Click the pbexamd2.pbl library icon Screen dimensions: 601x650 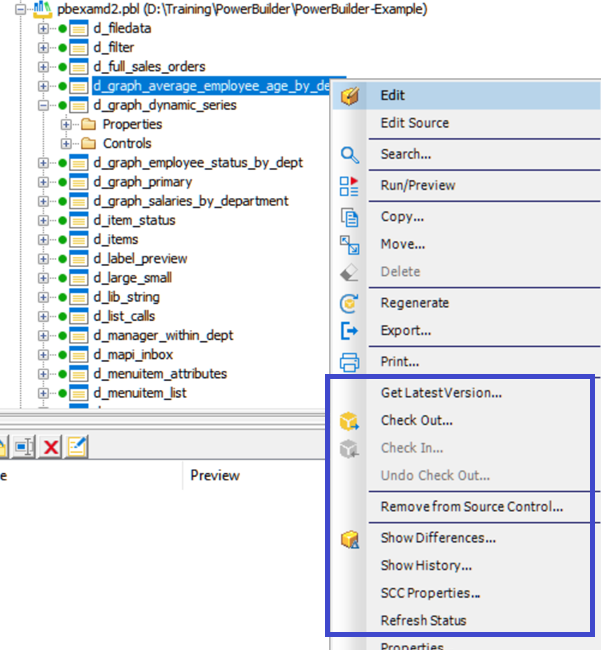coord(42,9)
